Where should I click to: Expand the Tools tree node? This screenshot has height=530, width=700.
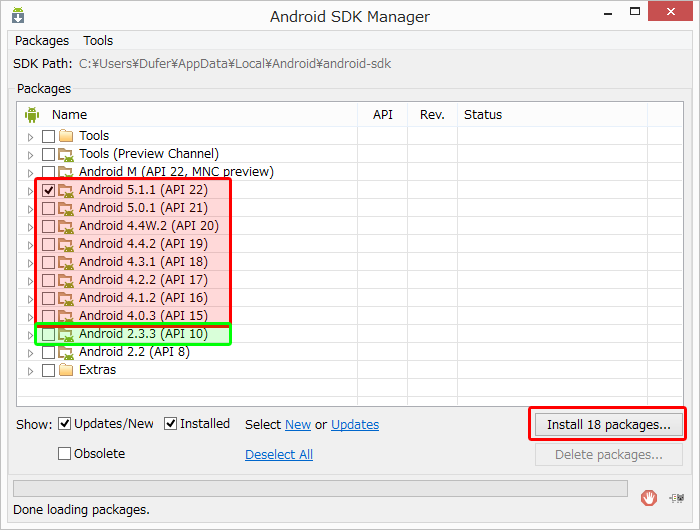tap(30, 137)
